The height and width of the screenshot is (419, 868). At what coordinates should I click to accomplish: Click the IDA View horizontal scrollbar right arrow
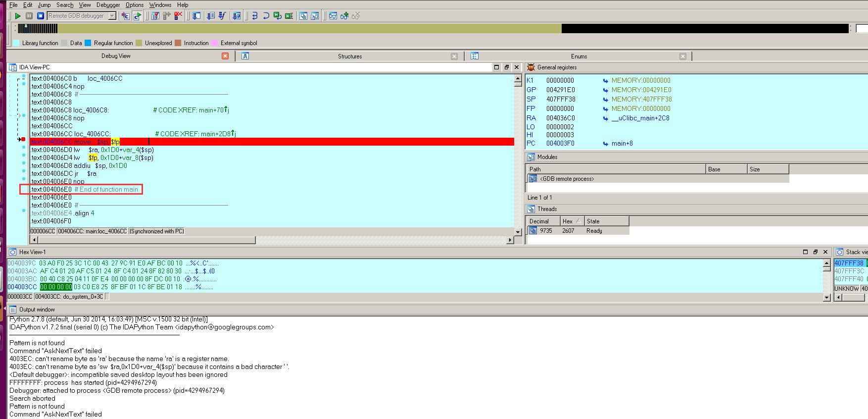(510, 240)
